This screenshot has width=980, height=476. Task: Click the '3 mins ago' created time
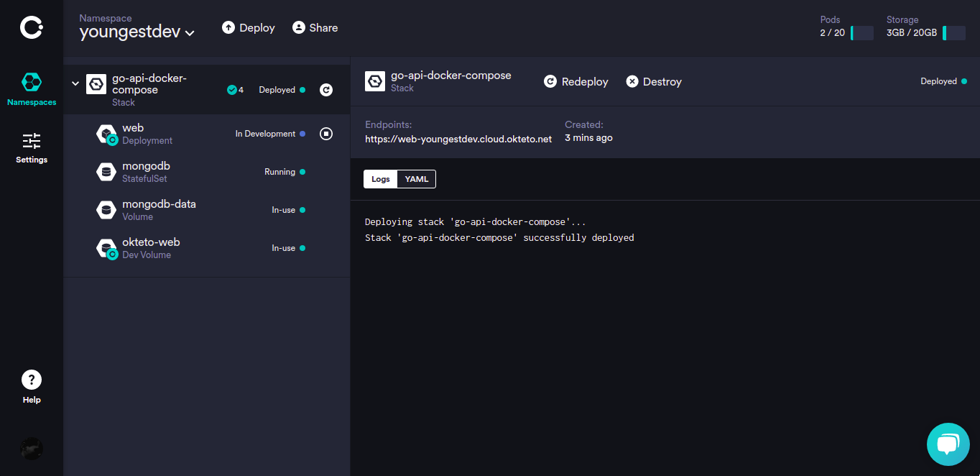[588, 138]
